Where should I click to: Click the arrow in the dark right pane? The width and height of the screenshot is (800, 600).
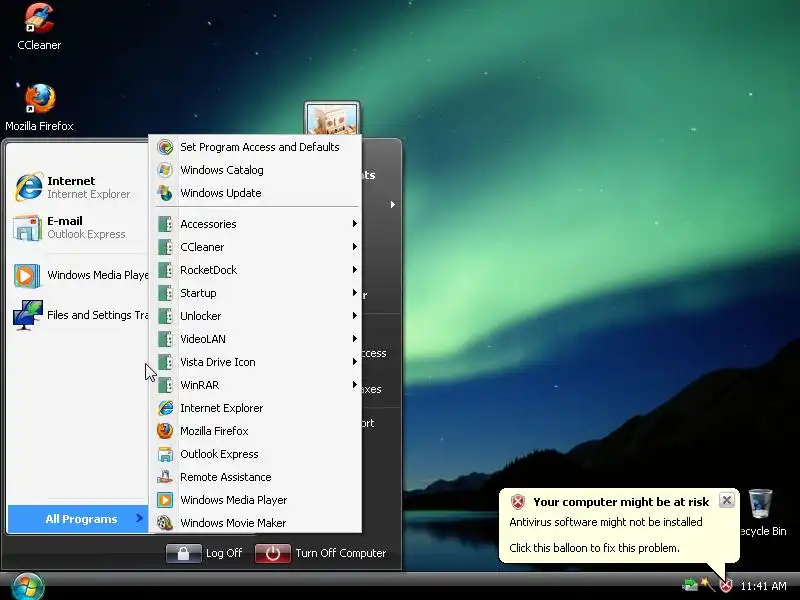coord(392,205)
